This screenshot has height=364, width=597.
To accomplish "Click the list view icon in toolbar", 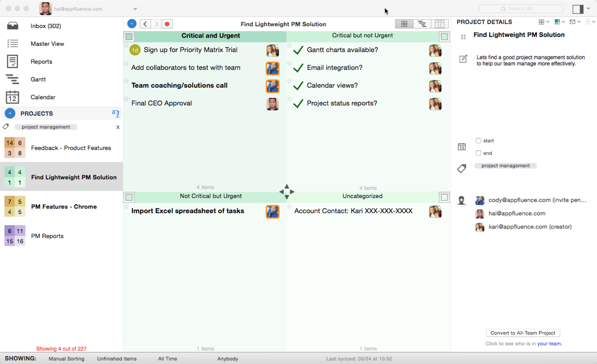I will click(422, 24).
